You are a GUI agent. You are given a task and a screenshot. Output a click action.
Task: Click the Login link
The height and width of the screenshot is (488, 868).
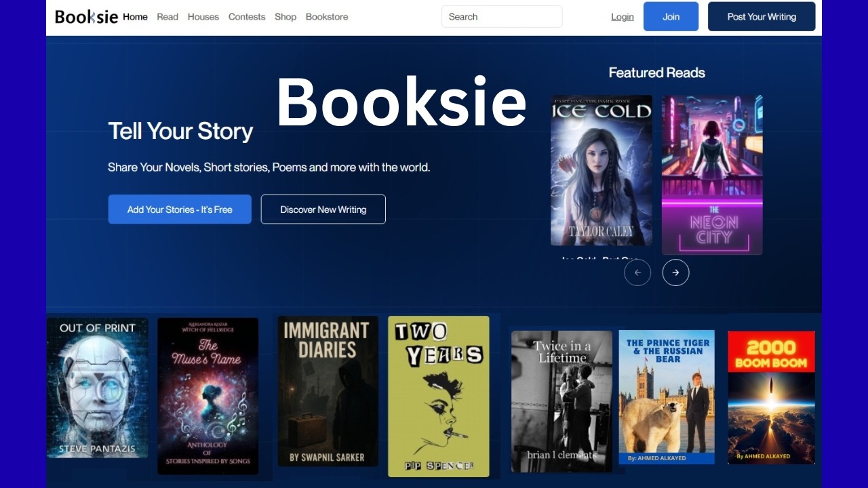[623, 17]
